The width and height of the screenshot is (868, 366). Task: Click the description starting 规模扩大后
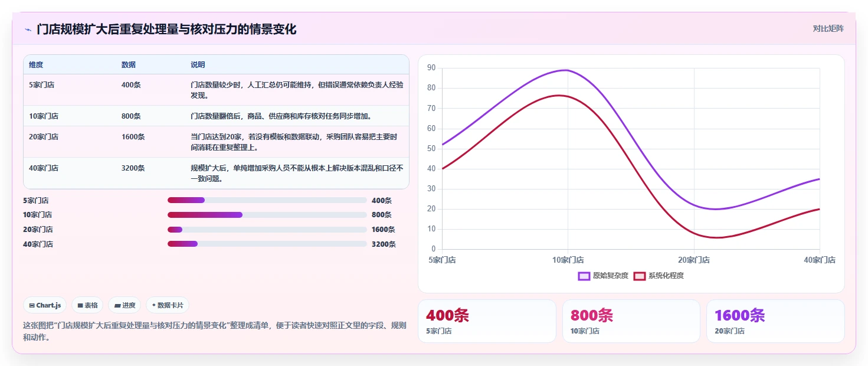click(297, 174)
